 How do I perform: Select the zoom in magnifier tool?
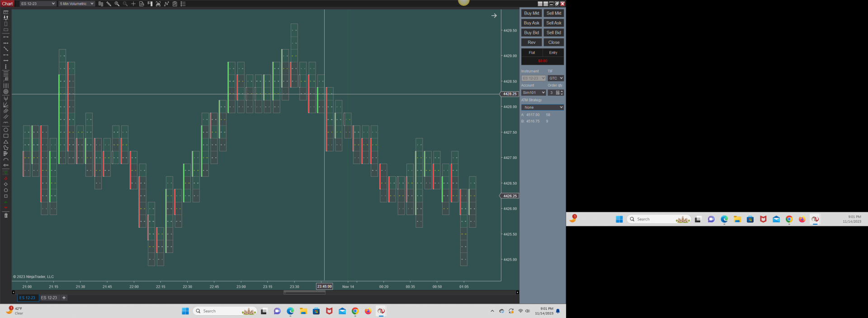[x=117, y=4]
